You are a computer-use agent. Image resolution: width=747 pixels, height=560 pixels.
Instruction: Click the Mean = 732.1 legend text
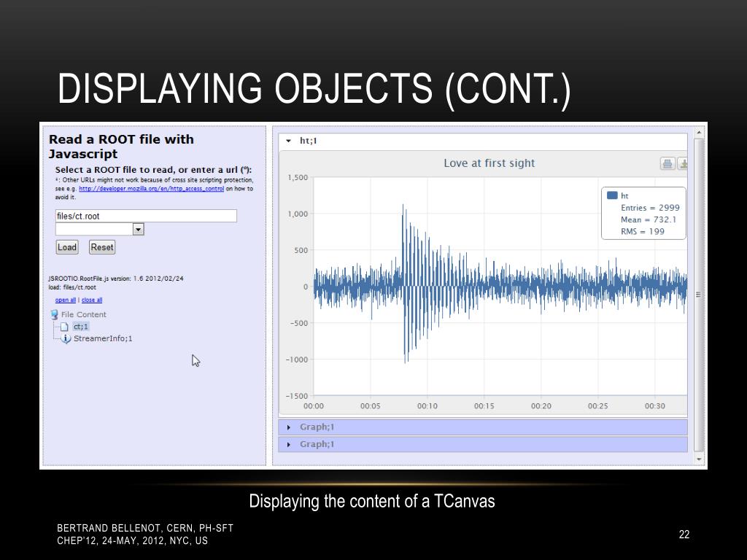pos(649,219)
